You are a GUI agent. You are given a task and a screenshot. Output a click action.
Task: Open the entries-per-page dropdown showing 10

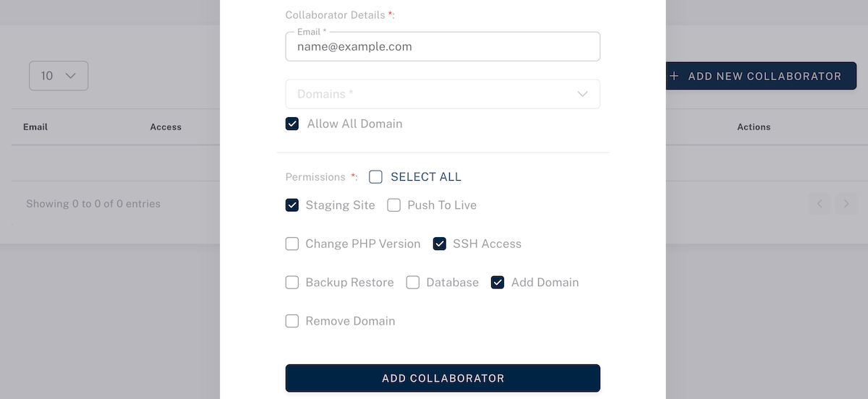point(59,76)
